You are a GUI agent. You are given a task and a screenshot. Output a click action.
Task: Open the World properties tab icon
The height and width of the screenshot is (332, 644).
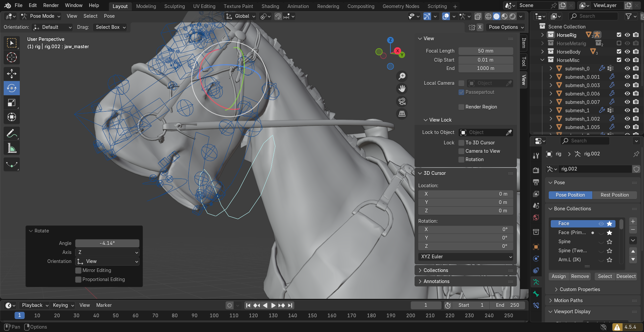point(536,217)
